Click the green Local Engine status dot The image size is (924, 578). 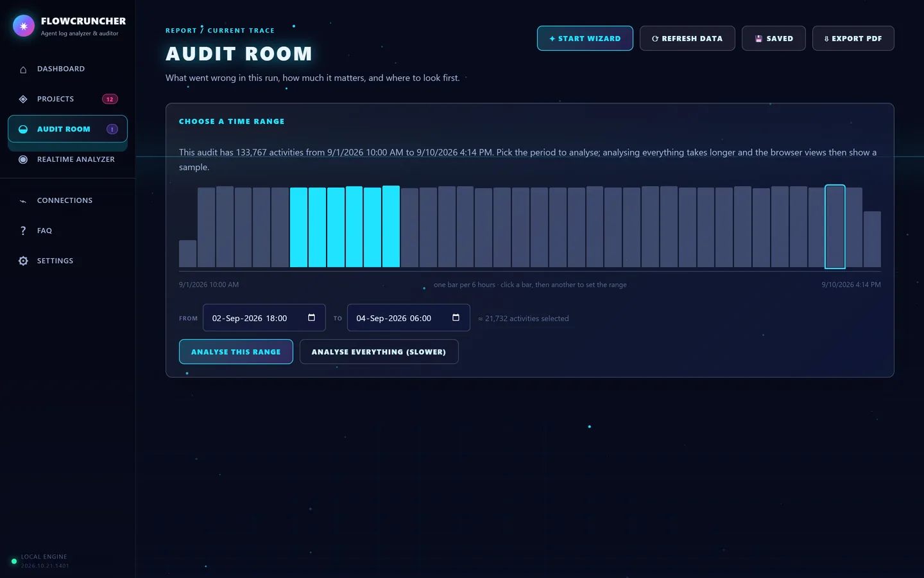point(14,561)
